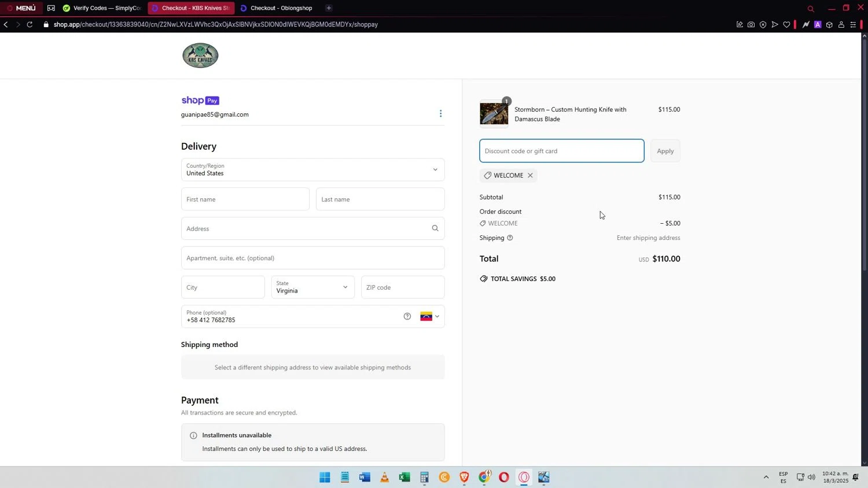Open the easy setup sliders icon

tap(853, 24)
